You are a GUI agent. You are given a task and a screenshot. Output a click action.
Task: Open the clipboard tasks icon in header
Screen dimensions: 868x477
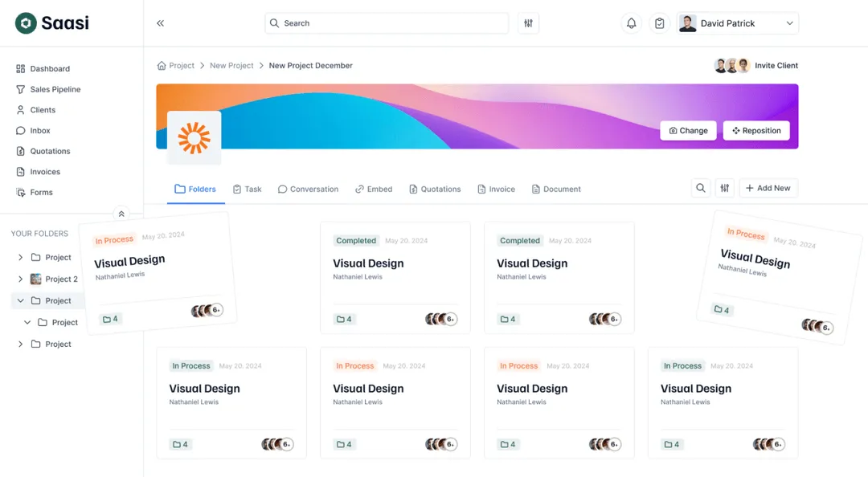point(659,23)
